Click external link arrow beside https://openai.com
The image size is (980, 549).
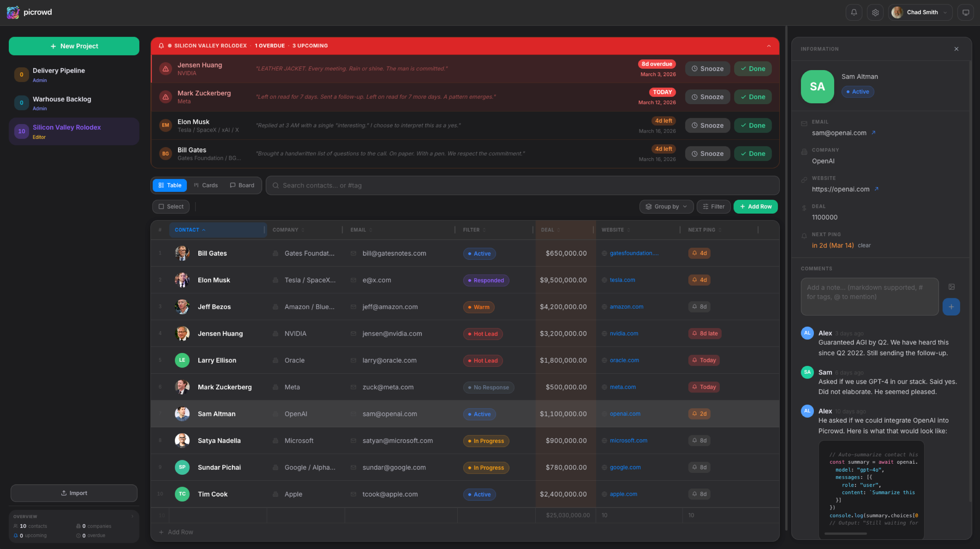(x=876, y=189)
